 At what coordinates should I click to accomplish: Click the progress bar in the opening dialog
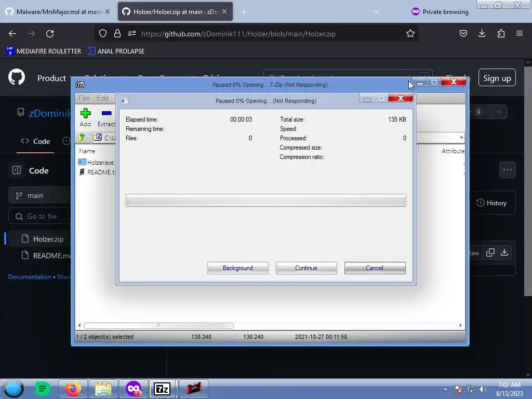[x=265, y=200]
